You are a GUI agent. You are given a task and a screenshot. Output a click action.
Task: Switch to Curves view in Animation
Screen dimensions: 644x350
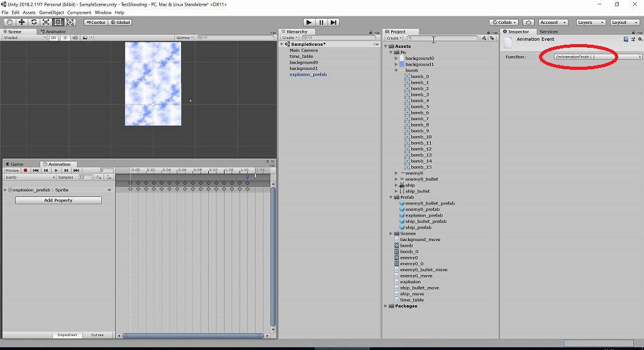click(97, 335)
